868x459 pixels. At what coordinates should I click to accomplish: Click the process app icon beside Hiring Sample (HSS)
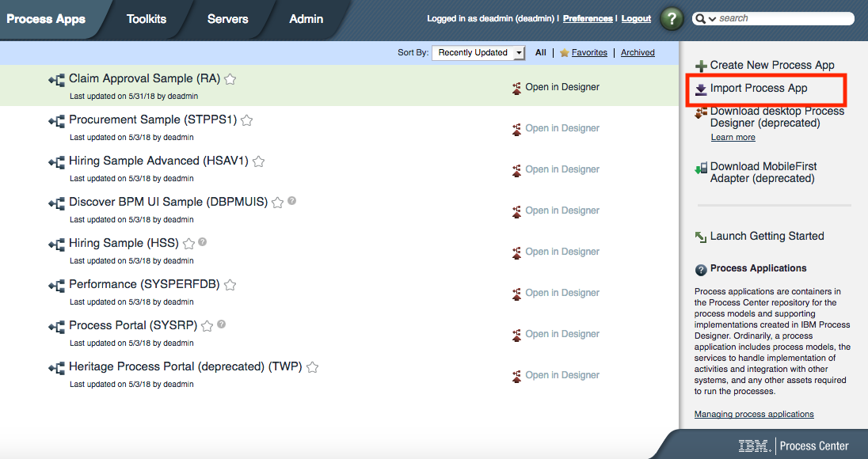(56, 245)
